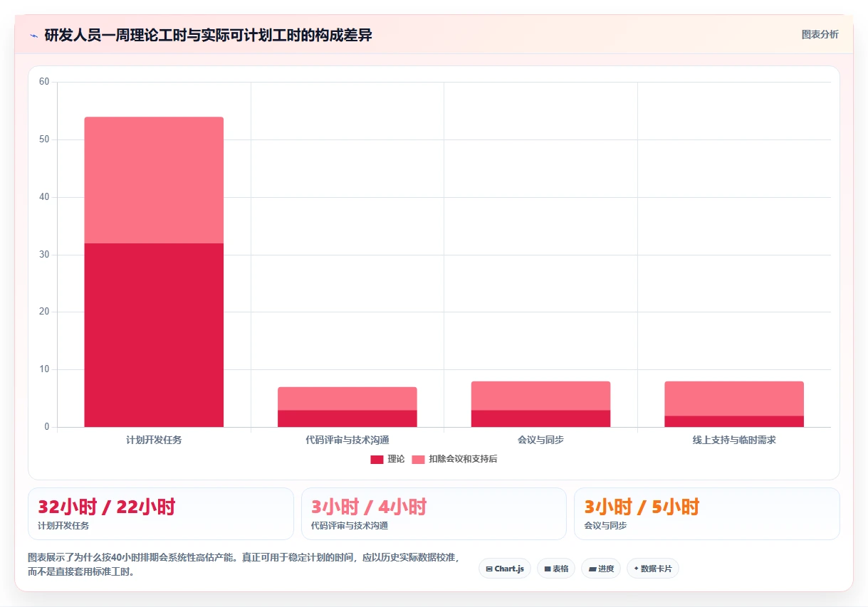Click the 线上支持与临时需求 x-axis label

(x=734, y=440)
